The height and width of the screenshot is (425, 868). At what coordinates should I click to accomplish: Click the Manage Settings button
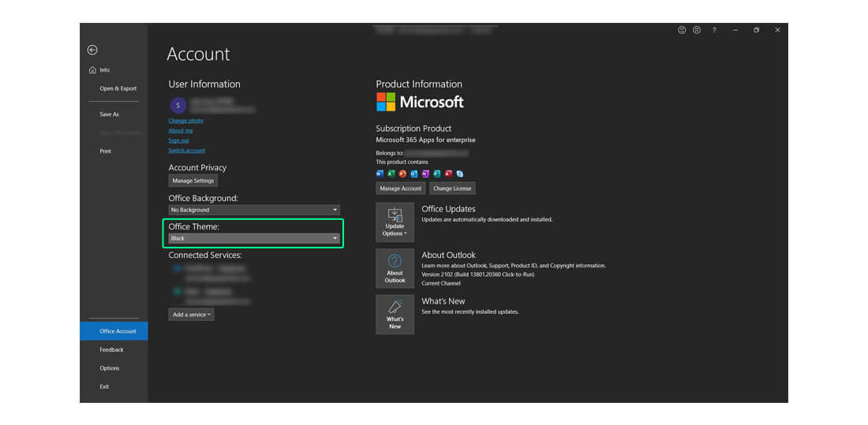(x=193, y=181)
